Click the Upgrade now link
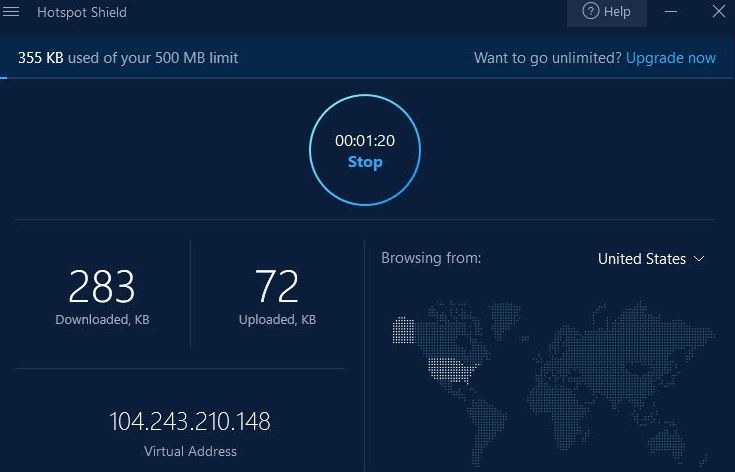Screen dimensions: 735x472 tap(671, 58)
